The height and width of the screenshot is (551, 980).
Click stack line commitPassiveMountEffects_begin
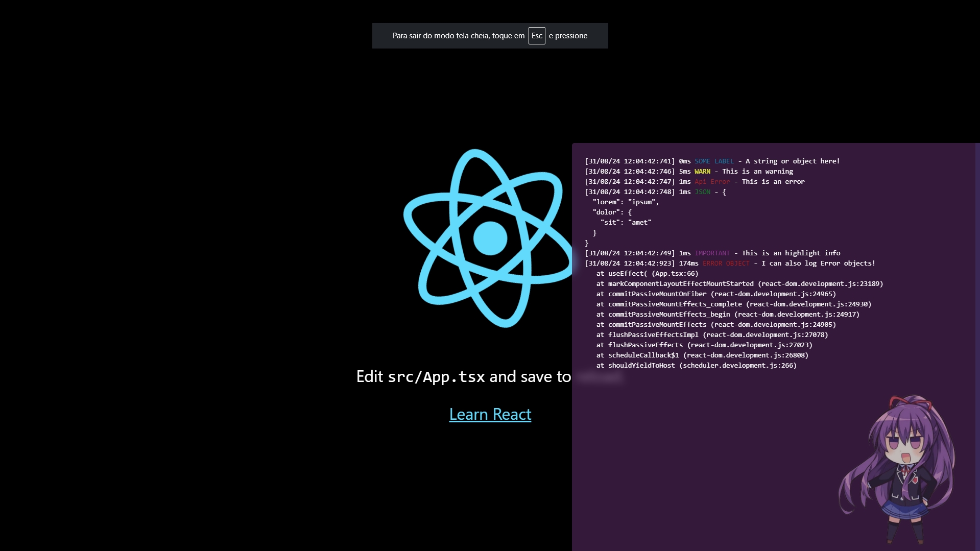[x=728, y=315]
